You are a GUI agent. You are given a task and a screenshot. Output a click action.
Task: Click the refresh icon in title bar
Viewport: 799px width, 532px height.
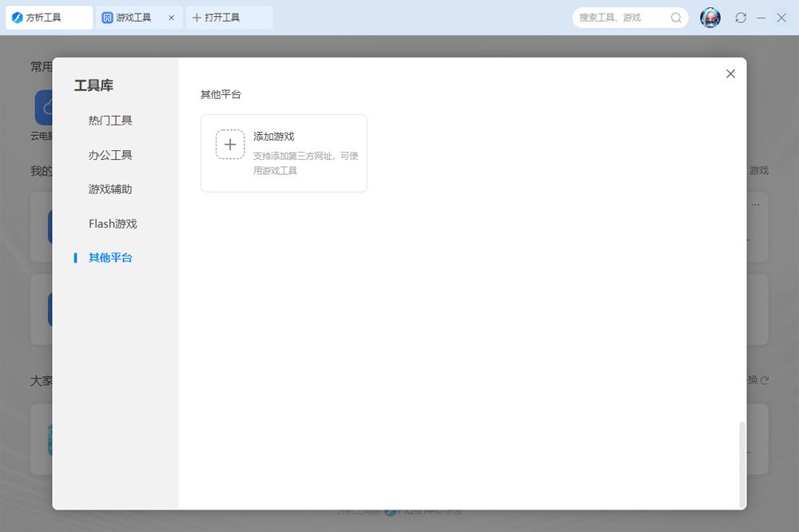[741, 18]
